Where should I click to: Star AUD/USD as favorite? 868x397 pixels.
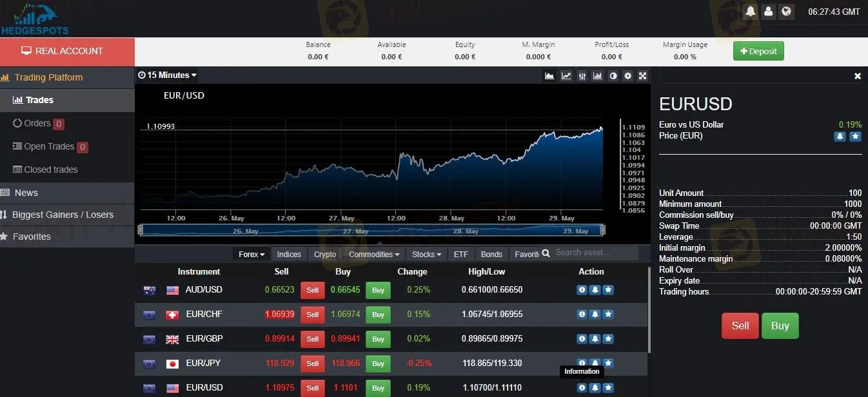coord(608,290)
